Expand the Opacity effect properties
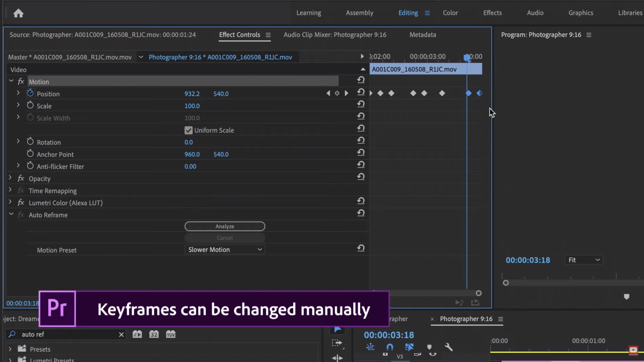Image resolution: width=644 pixels, height=362 pixels. [10, 178]
